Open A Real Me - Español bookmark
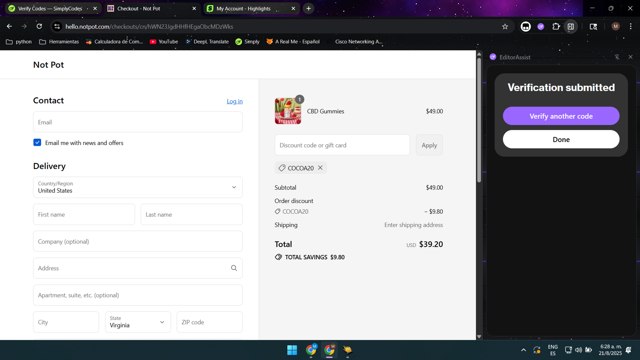The image size is (640, 360). 293,42
